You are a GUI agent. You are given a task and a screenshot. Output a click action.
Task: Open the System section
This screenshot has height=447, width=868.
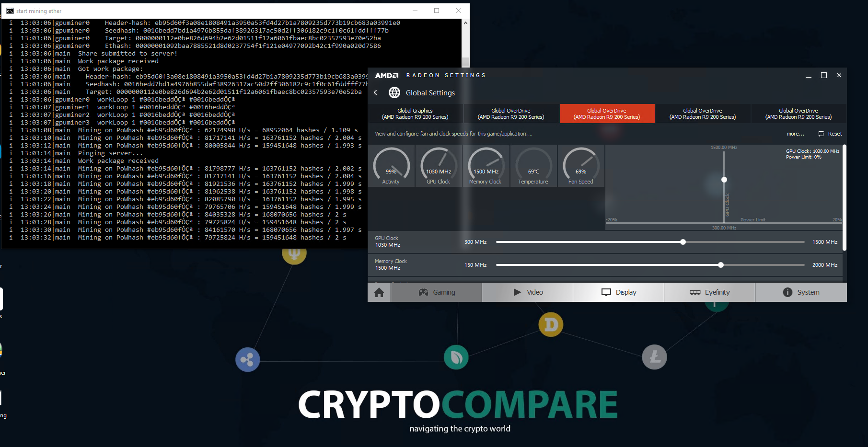801,292
